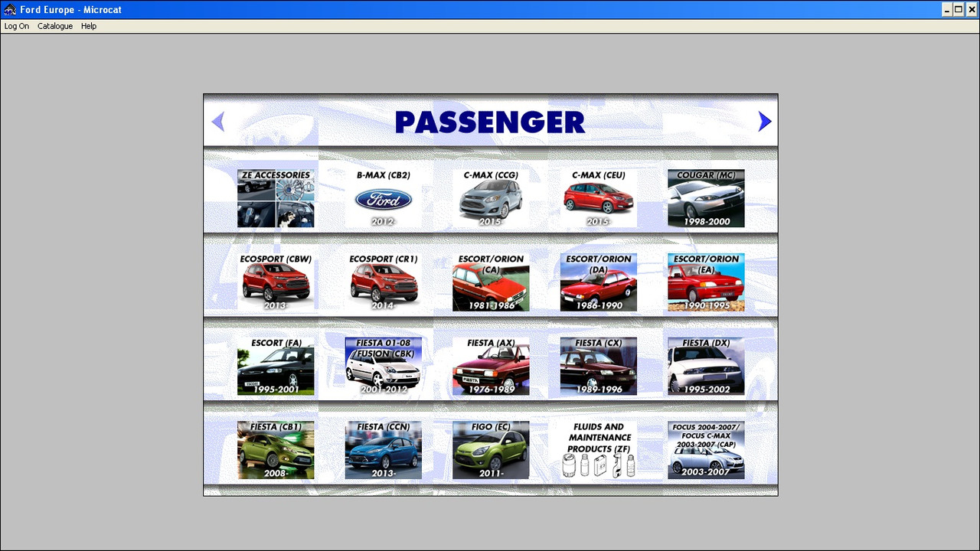Open Focus 2004-2007 / C-MAX (CAP) catalogue
Viewport: 980px width, 551px height.
tap(706, 450)
